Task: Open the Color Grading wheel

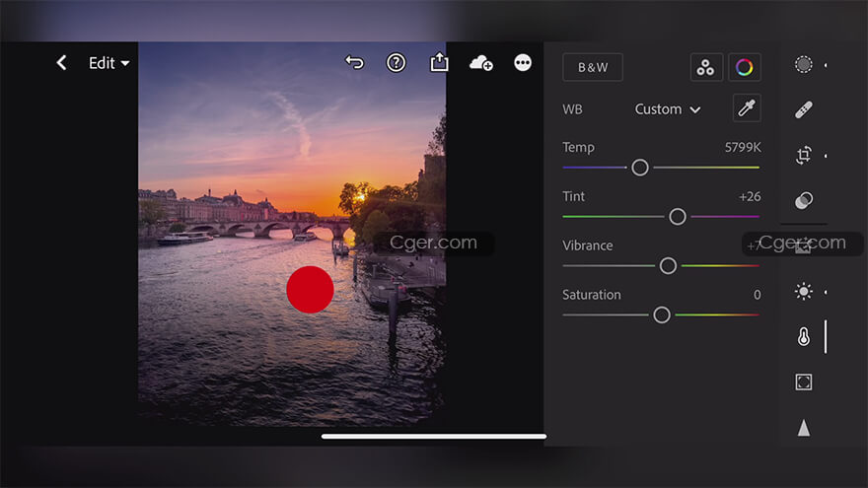Action: [745, 67]
